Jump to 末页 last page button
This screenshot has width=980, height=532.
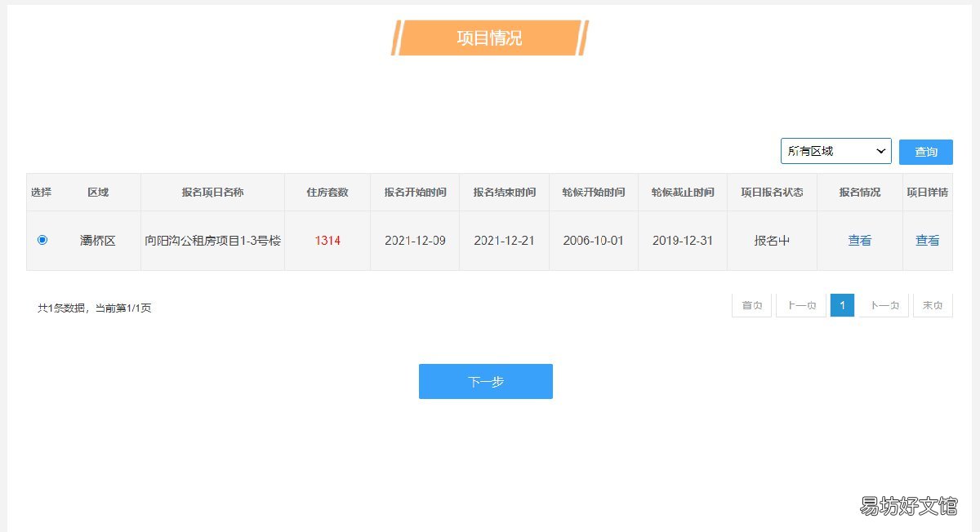click(x=933, y=305)
